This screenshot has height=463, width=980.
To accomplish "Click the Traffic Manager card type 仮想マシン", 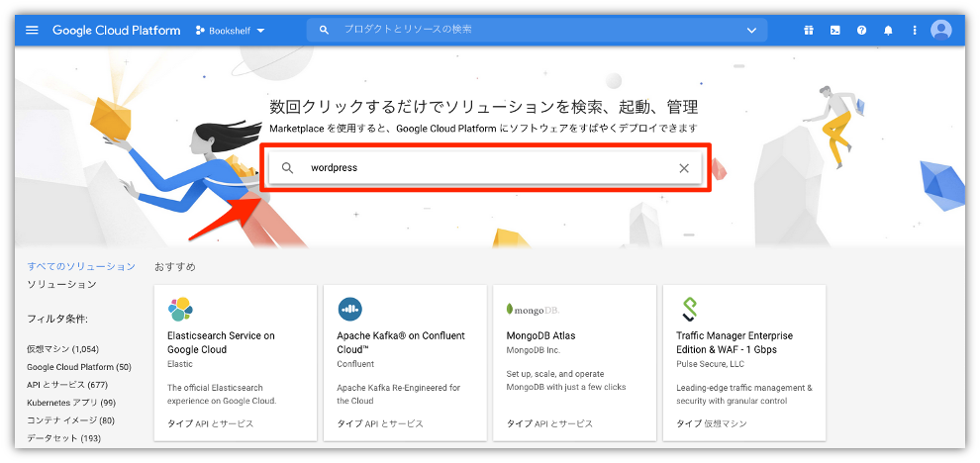I will pos(725,423).
